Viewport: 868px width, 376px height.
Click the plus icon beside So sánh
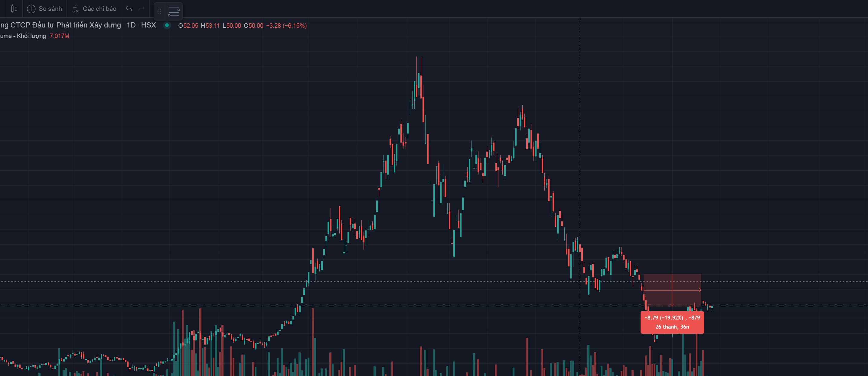(x=31, y=9)
